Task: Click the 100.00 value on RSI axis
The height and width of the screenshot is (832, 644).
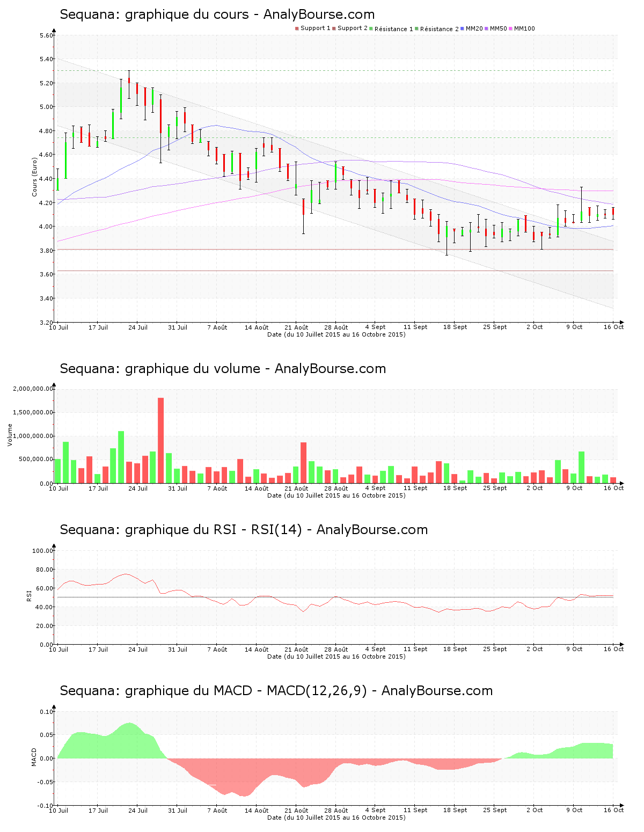Action: pyautogui.click(x=43, y=551)
